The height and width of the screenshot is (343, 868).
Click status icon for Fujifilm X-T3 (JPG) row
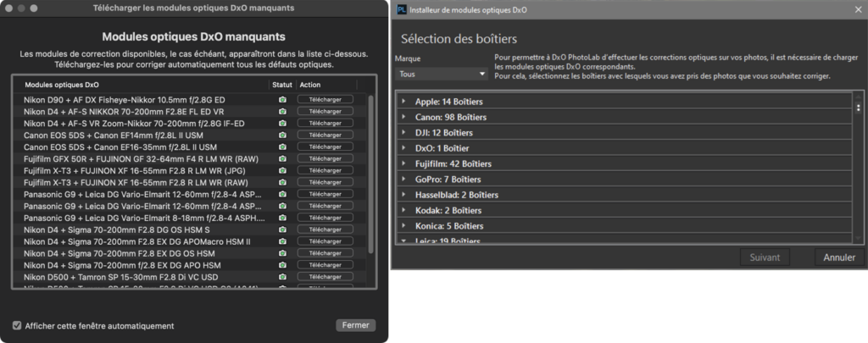click(x=283, y=170)
